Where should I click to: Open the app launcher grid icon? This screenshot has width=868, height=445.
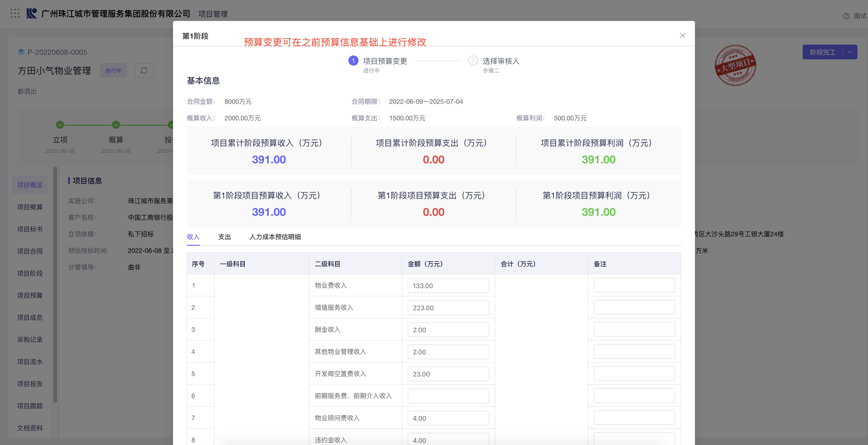(15, 13)
